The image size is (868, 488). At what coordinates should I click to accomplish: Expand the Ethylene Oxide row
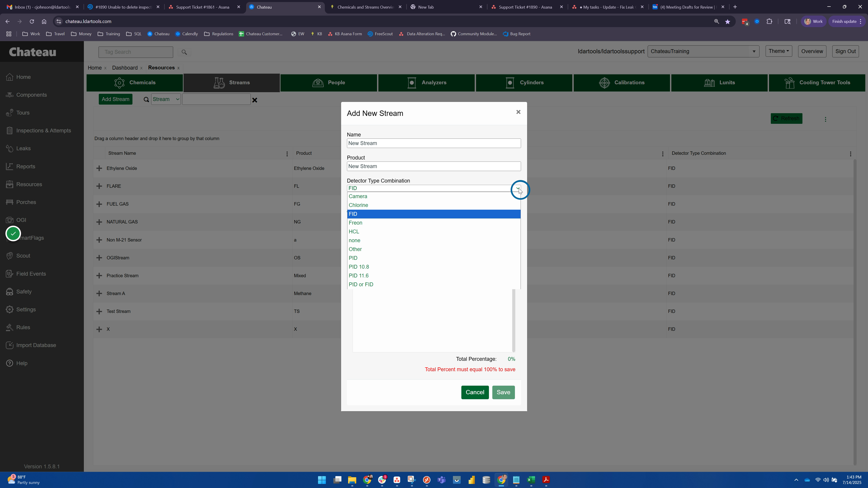coord(99,168)
